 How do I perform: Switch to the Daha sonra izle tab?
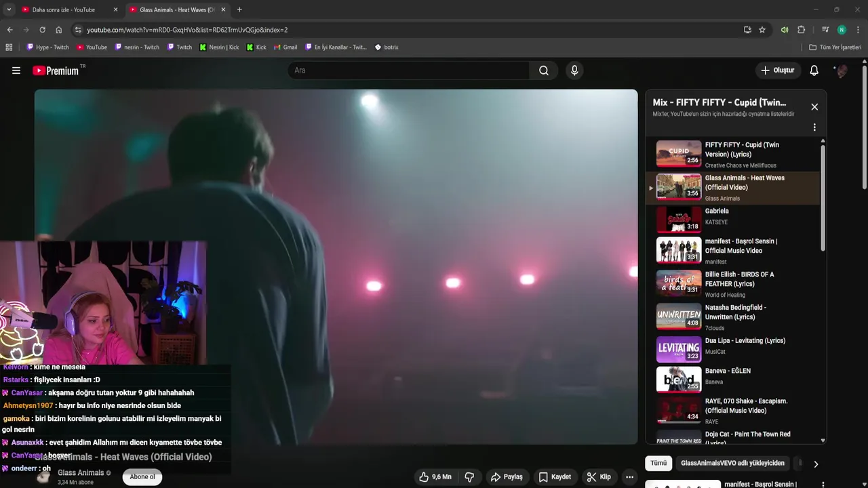64,9
